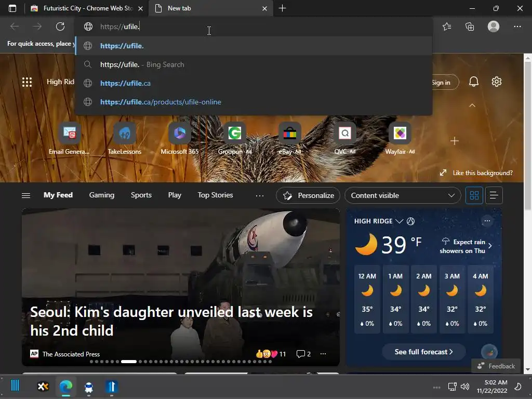The width and height of the screenshot is (532, 399).
Task: Open weather card ellipsis options
Action: tap(487, 221)
